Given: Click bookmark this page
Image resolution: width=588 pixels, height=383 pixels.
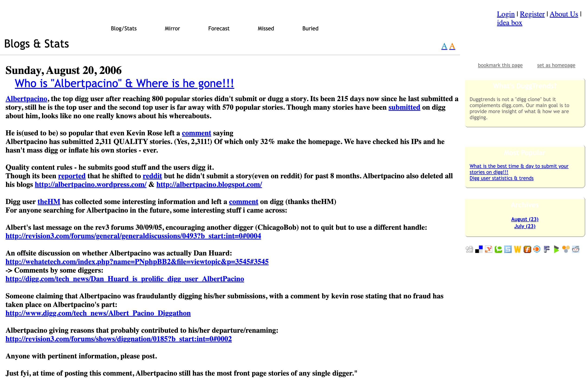Looking at the screenshot, I should [x=500, y=65].
